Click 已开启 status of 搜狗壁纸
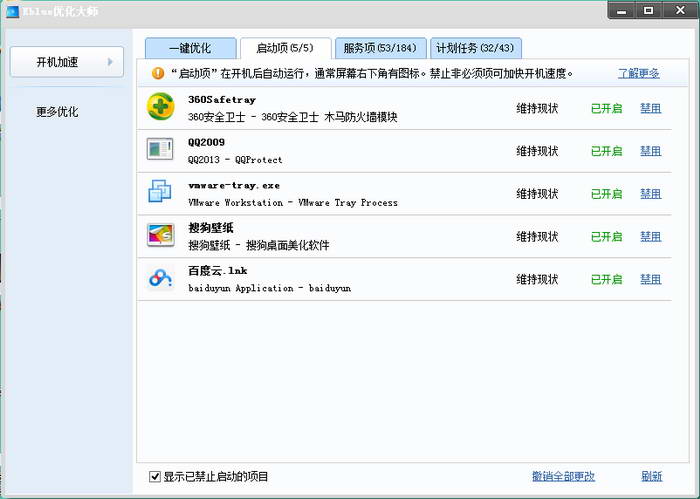The width and height of the screenshot is (700, 499). click(606, 237)
